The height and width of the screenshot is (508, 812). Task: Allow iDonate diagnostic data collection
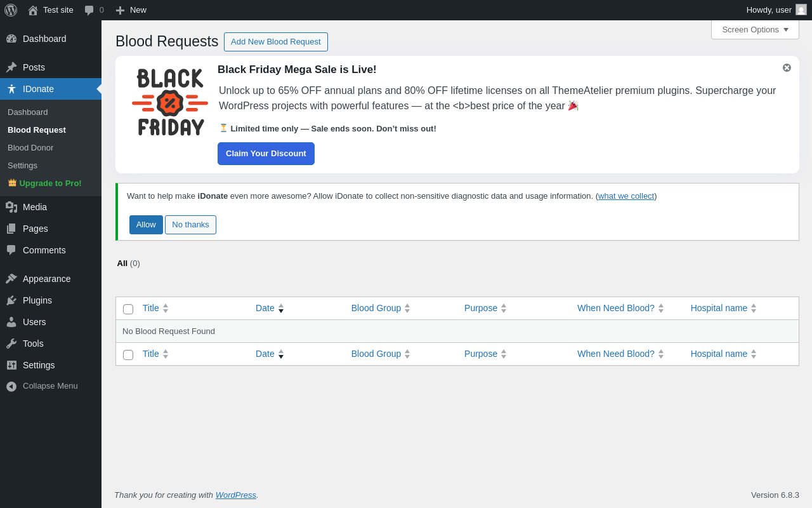pyautogui.click(x=146, y=225)
